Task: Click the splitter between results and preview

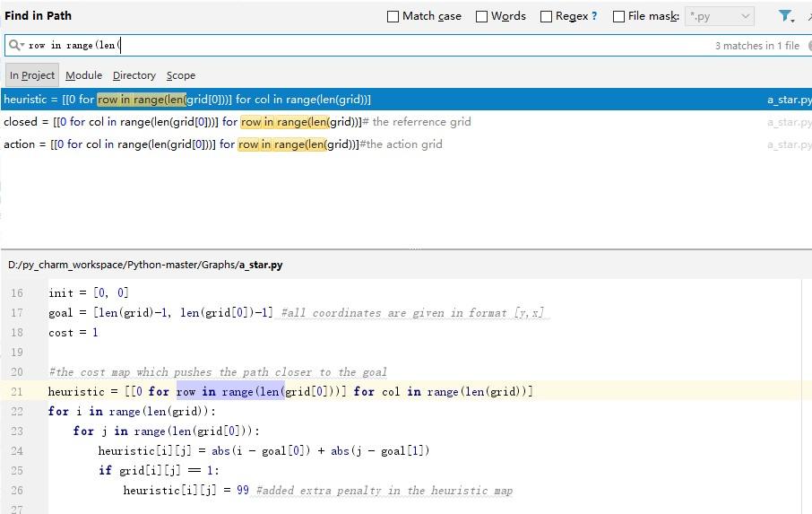Action: [x=406, y=248]
